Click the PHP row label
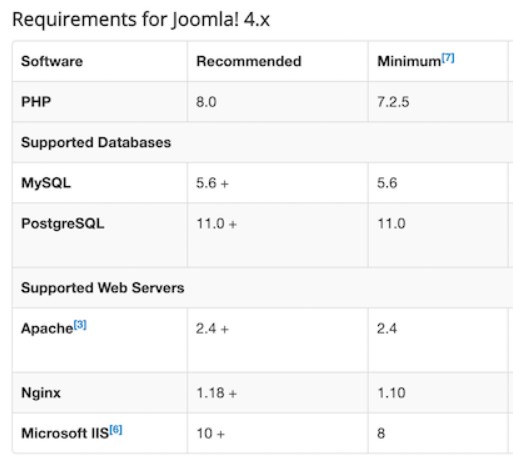Screen dimensions: 513x463 pos(36,102)
